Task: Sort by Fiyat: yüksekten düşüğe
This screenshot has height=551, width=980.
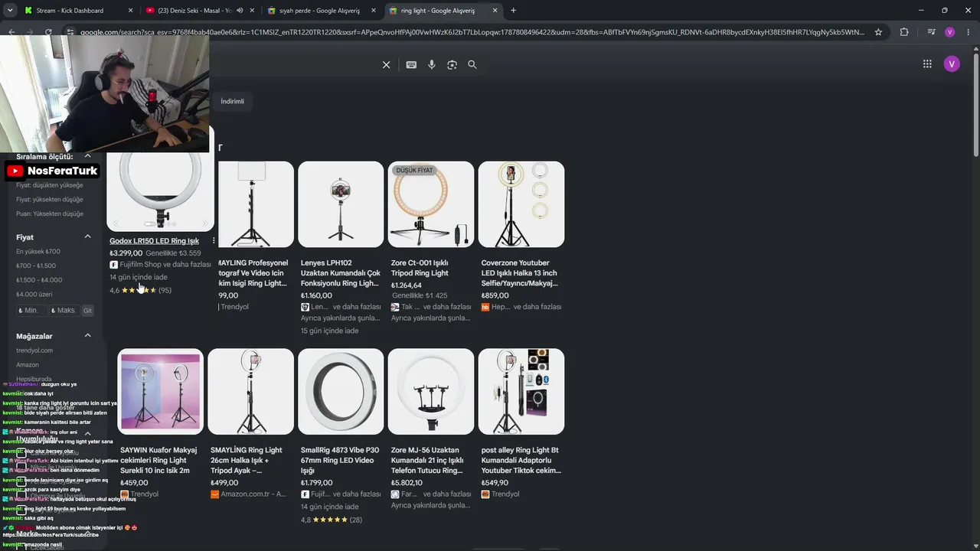Action: pyautogui.click(x=50, y=200)
